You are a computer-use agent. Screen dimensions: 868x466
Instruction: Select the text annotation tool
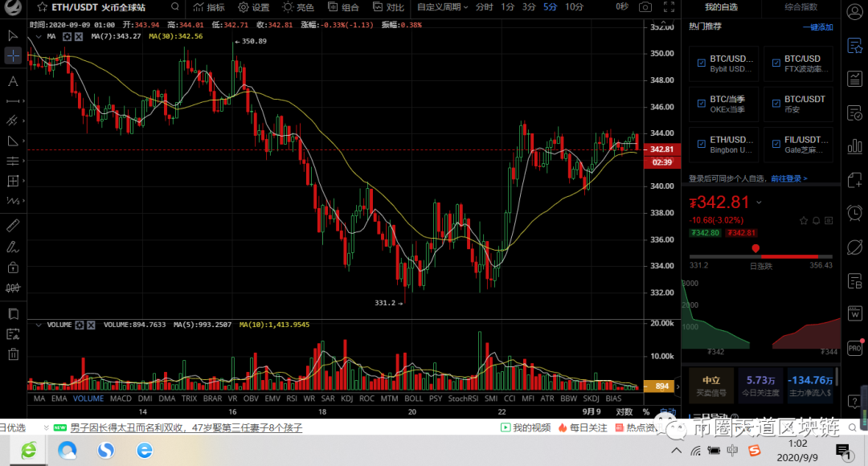point(12,80)
